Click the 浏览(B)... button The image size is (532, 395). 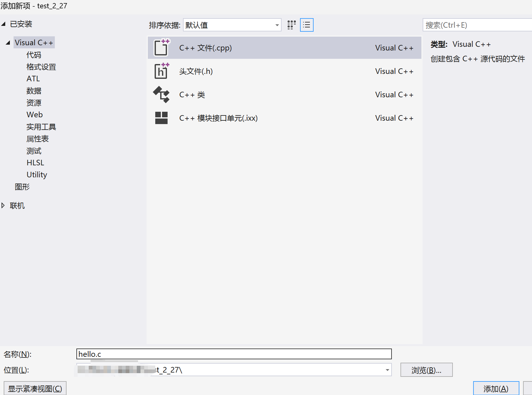pyautogui.click(x=426, y=370)
